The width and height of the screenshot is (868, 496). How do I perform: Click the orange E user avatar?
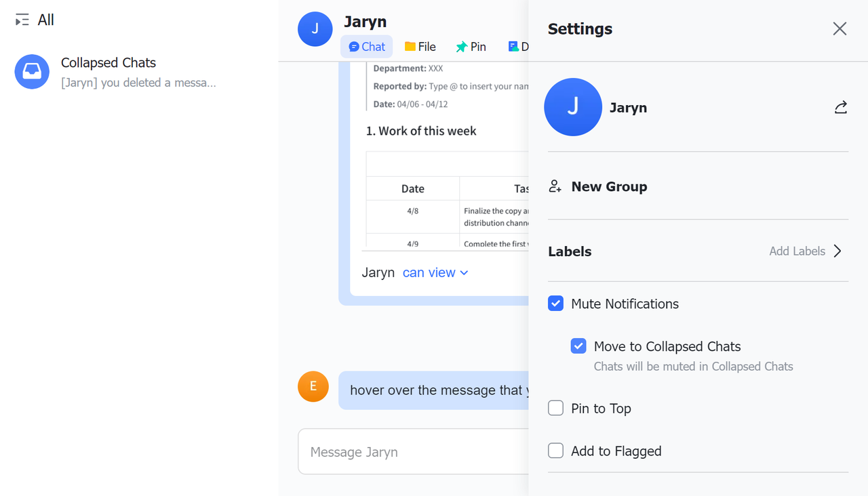pyautogui.click(x=313, y=386)
